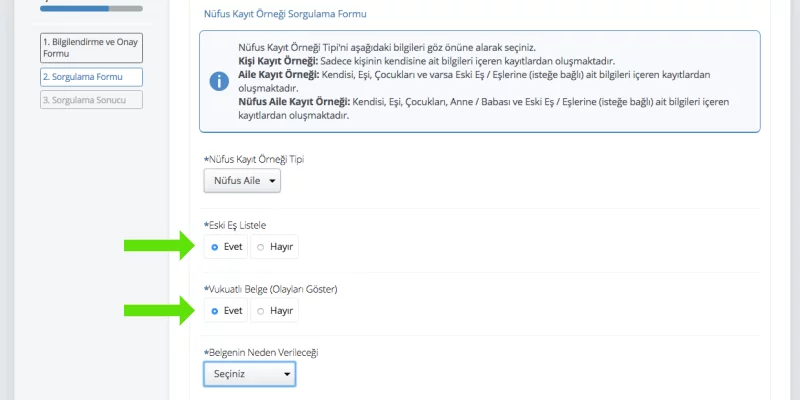Screen dimensions: 800x400
Task: Click the step progress bar
Action: pyautogui.click(x=91, y=9)
